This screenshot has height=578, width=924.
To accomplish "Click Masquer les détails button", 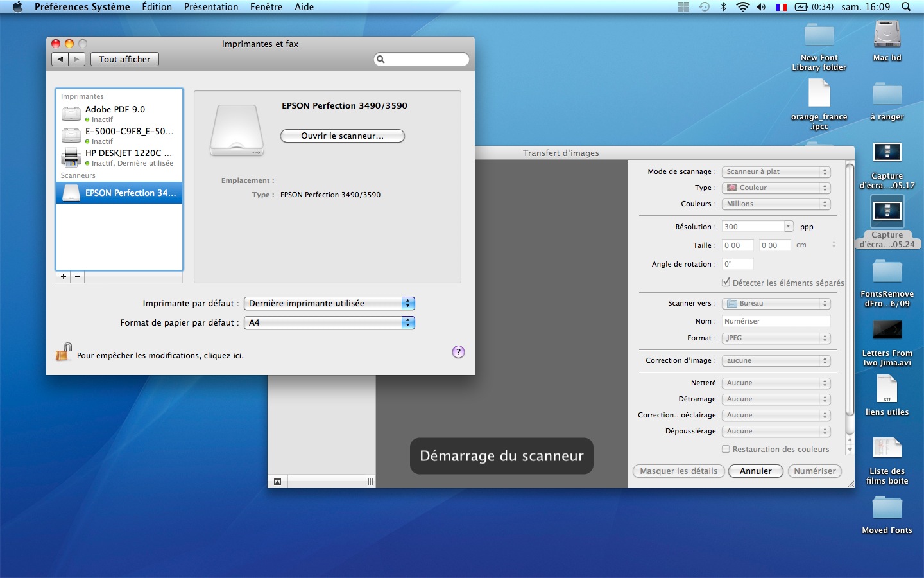I will [679, 471].
